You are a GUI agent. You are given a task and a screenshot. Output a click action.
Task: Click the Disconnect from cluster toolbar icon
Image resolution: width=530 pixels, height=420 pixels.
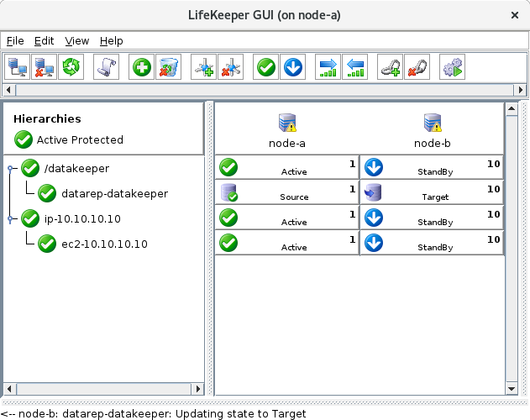[44, 67]
